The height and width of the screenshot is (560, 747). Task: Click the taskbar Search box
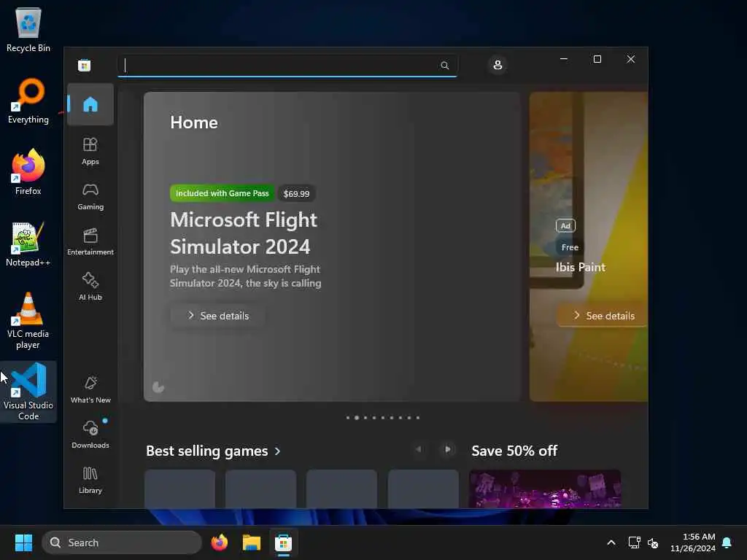point(122,542)
